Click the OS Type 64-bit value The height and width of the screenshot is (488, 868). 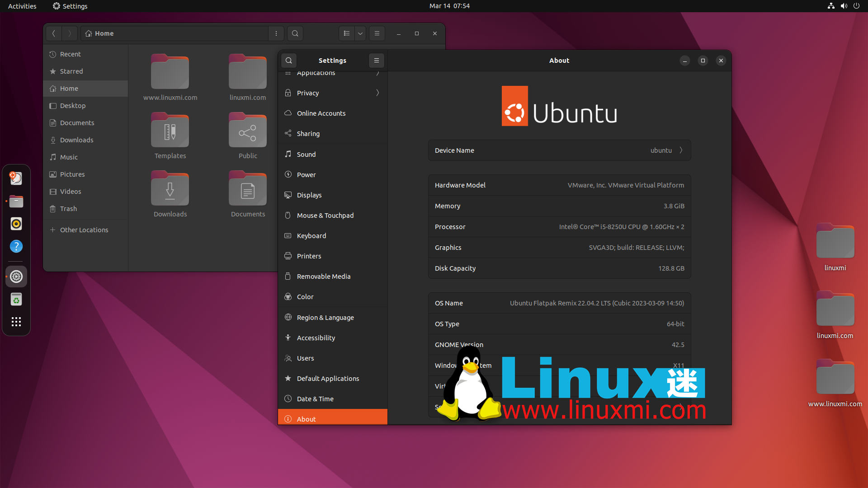tap(675, 324)
